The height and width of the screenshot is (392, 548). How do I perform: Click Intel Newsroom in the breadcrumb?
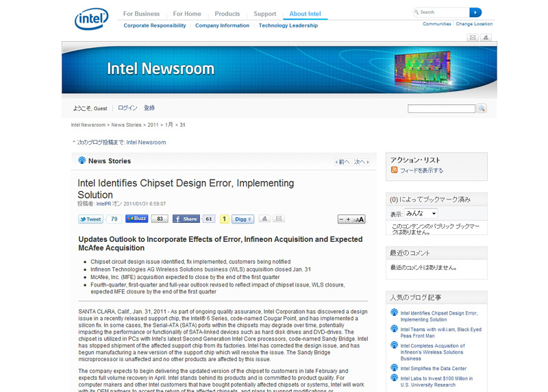pos(88,125)
